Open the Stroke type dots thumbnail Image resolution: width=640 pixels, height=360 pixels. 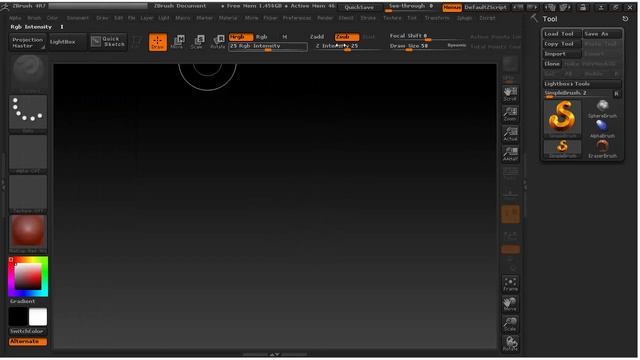[28, 113]
